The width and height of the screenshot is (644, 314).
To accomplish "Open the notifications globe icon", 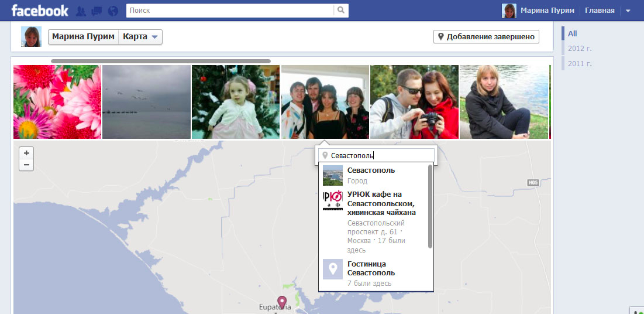I will coord(113,11).
